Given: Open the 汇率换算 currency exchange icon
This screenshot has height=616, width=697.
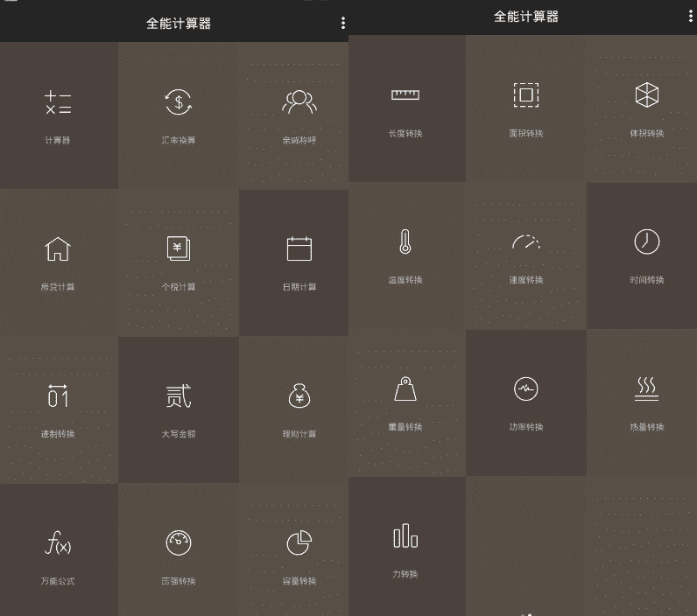Looking at the screenshot, I should pyautogui.click(x=179, y=101).
